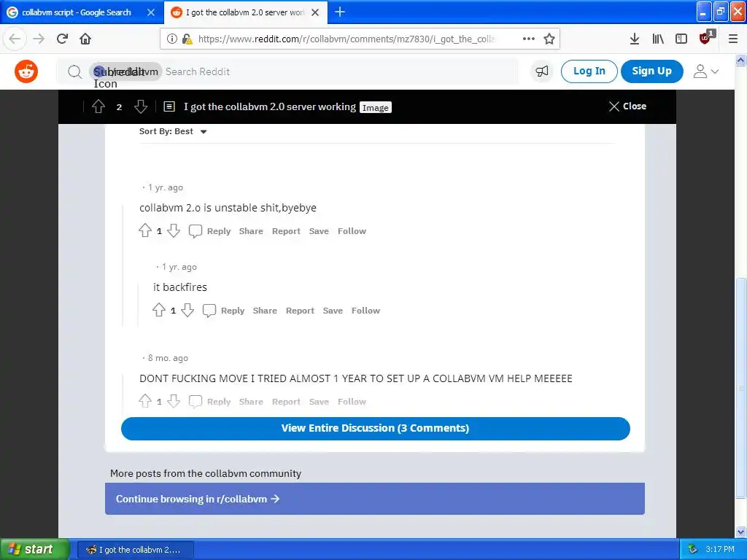Screen dimensions: 747x560
Task: Click View Entire Discussion (3 Comments)
Action: click(376, 428)
